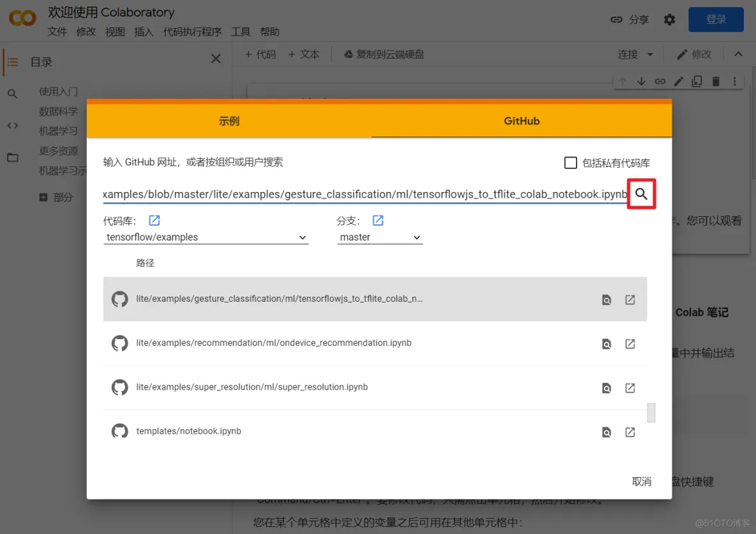Click the file list scrollbar thumb
The image size is (756, 534).
tap(651, 413)
